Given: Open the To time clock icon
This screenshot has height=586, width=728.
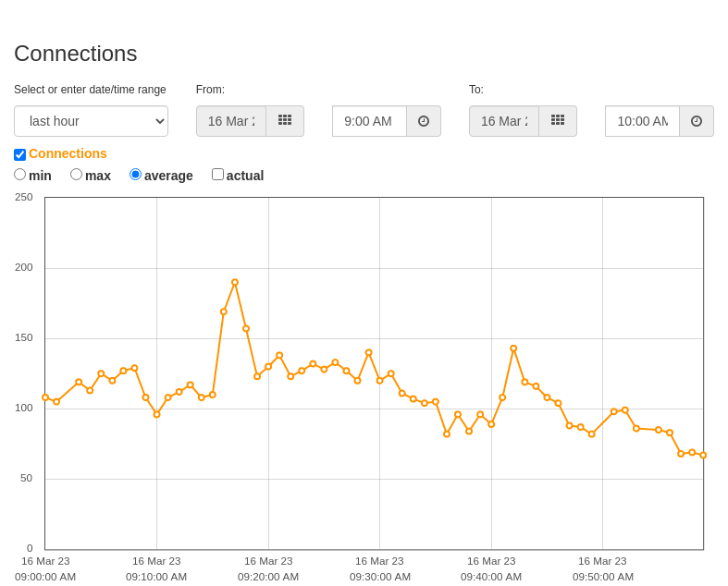Looking at the screenshot, I should coord(697,121).
